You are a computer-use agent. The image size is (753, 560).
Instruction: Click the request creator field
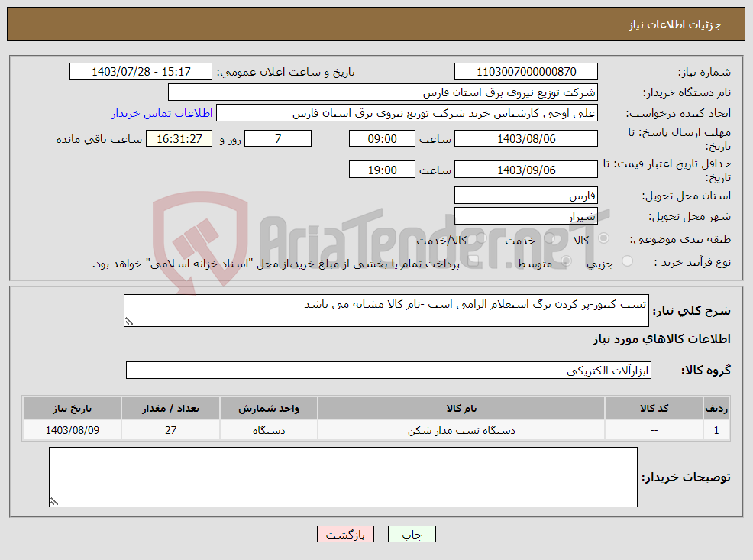click(x=407, y=113)
